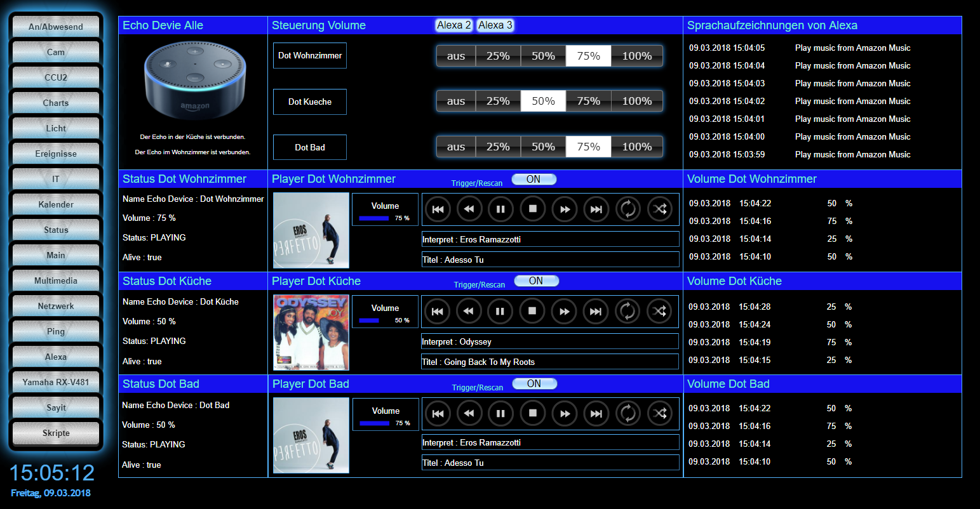Click 'Interpret : Odyssey' field
Screen dimensions: 980x509
point(550,341)
